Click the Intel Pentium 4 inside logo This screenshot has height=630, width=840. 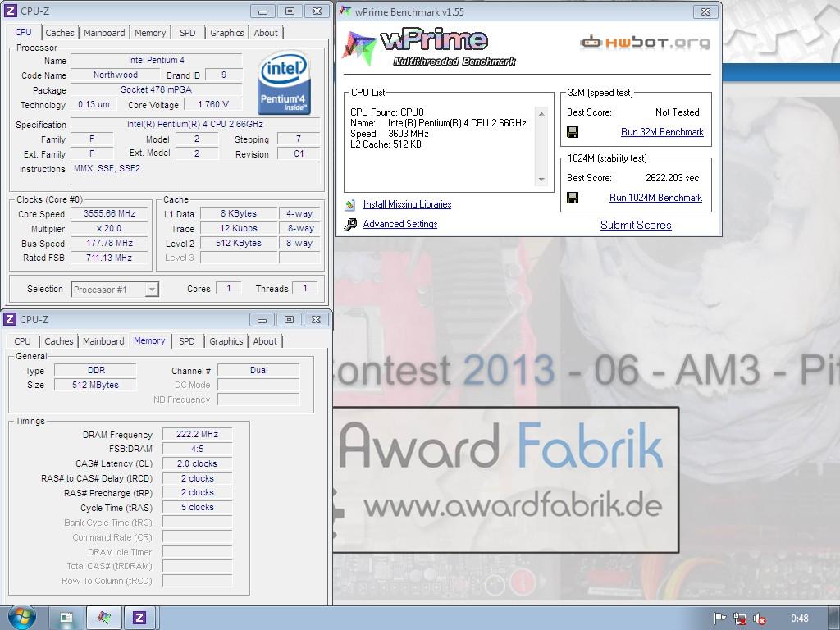[x=283, y=83]
